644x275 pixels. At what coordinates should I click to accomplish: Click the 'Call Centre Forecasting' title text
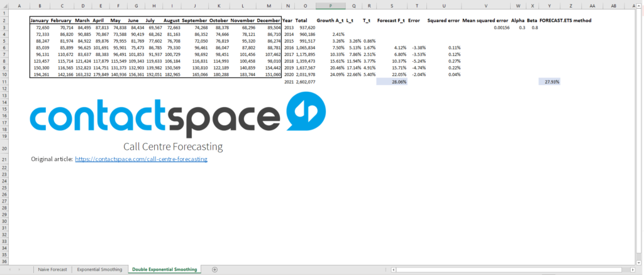tap(173, 147)
